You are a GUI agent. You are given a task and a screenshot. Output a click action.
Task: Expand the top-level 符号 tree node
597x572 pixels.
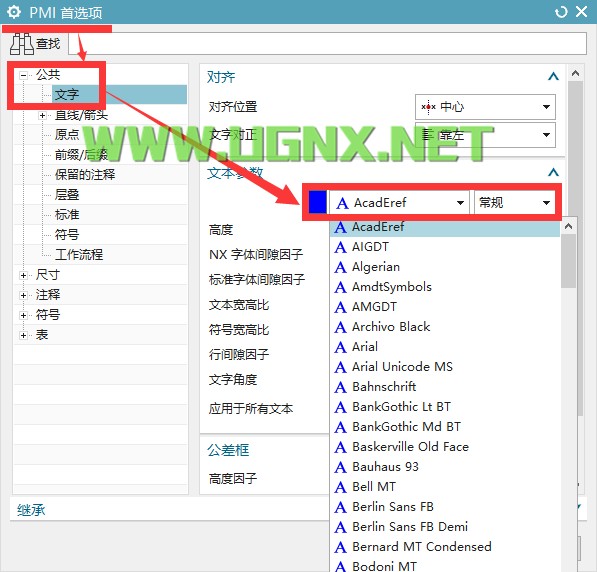pyautogui.click(x=24, y=315)
